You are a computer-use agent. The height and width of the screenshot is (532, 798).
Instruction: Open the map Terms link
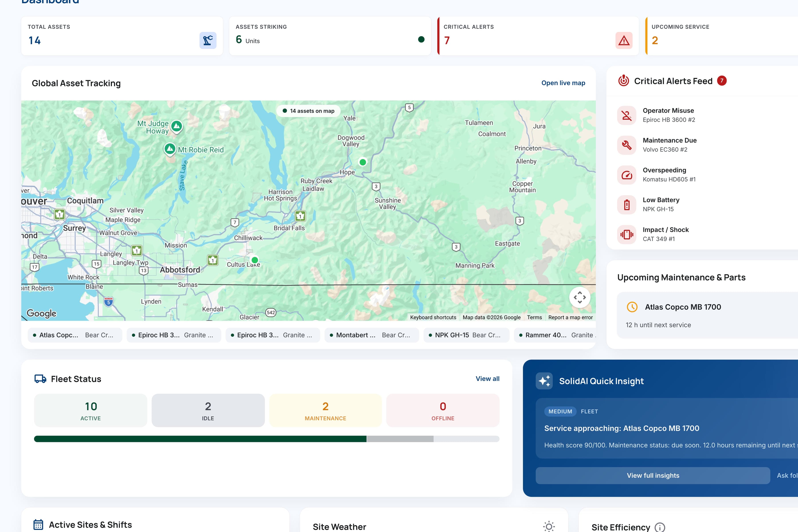(534, 317)
